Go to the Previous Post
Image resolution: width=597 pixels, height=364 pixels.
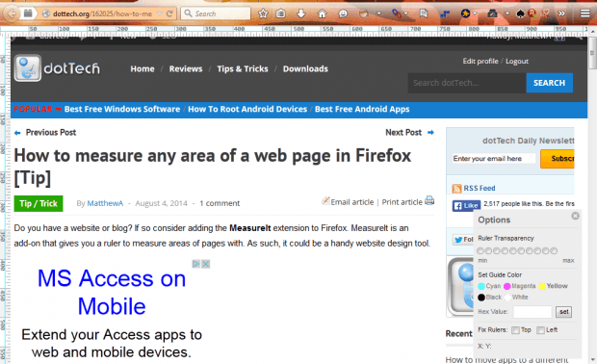point(45,133)
